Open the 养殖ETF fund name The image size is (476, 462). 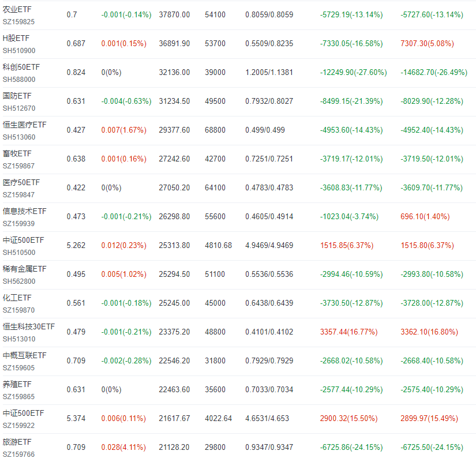(x=17, y=384)
